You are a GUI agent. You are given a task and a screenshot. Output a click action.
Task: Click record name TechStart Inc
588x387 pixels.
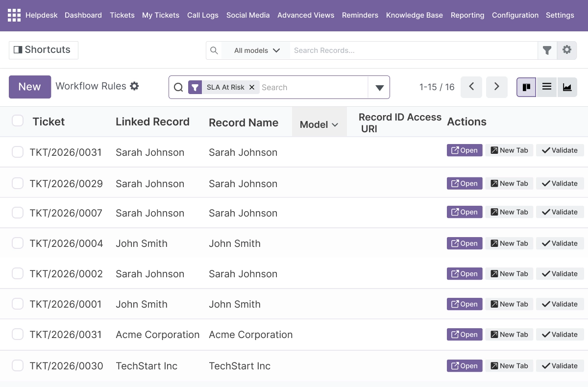pyautogui.click(x=240, y=366)
